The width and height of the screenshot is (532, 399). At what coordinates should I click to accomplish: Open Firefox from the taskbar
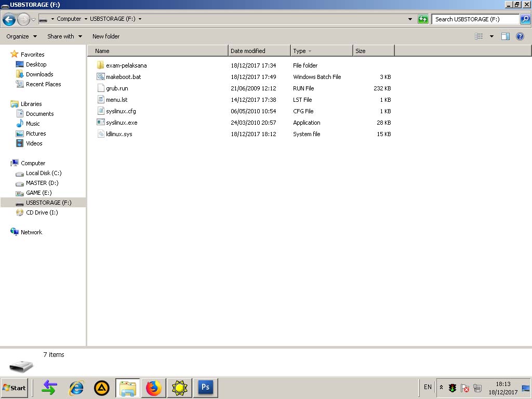click(x=153, y=388)
